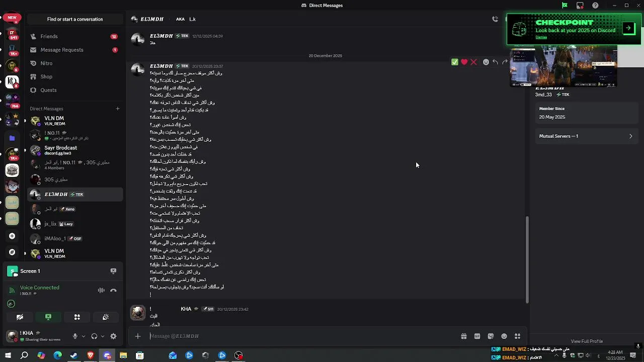Open DM with مطيري 305
The image size is (644, 362).
[x=75, y=179]
